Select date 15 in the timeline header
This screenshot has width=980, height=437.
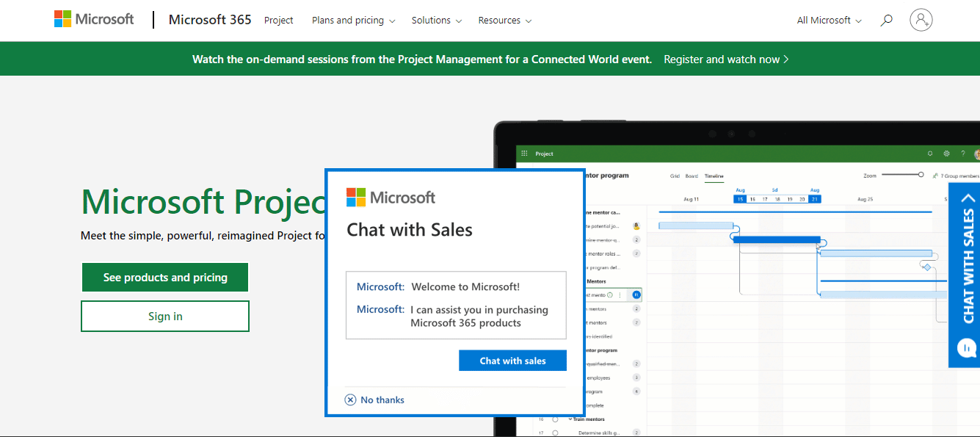741,199
